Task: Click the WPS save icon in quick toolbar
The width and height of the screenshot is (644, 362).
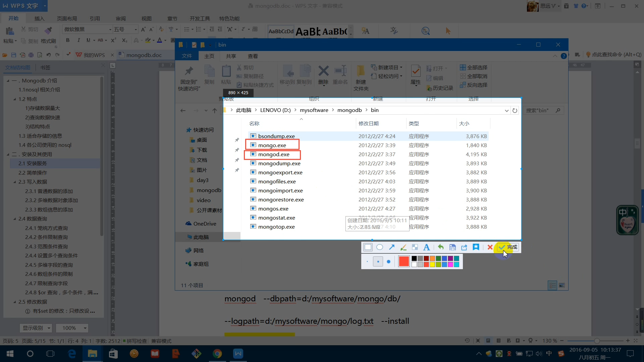Action: point(14,55)
